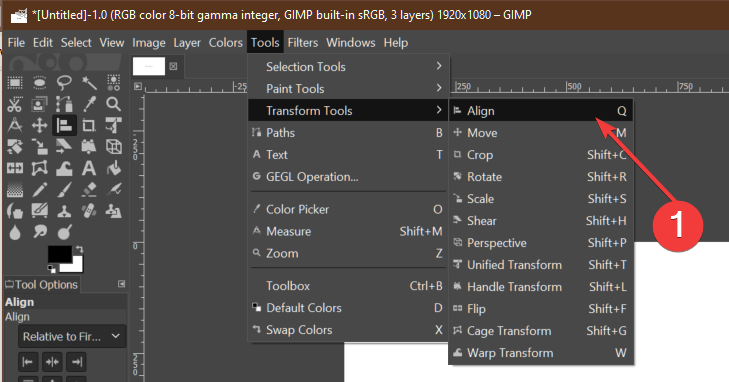Open the Colors menu
The height and width of the screenshot is (382, 729).
point(225,43)
